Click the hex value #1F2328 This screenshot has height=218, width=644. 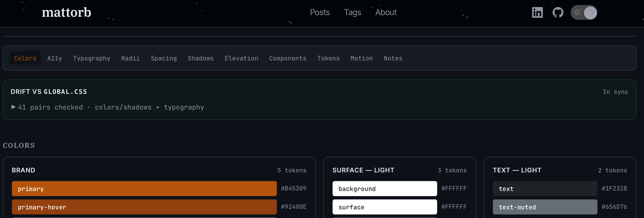coord(614,188)
